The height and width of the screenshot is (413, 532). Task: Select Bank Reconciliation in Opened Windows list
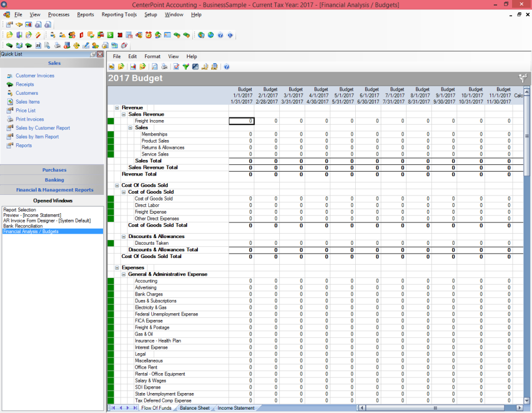23,226
